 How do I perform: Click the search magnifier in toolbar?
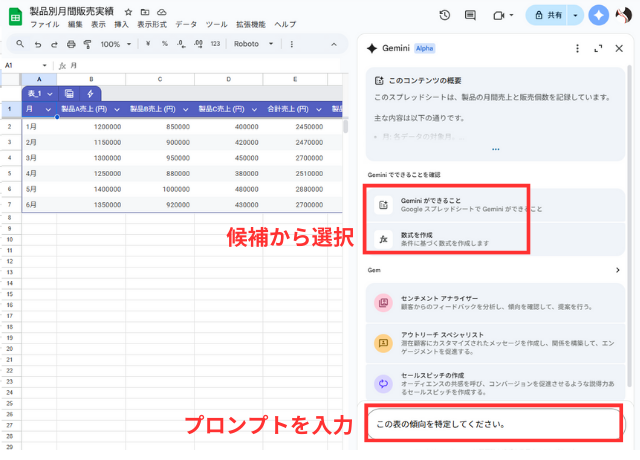pyautogui.click(x=20, y=44)
